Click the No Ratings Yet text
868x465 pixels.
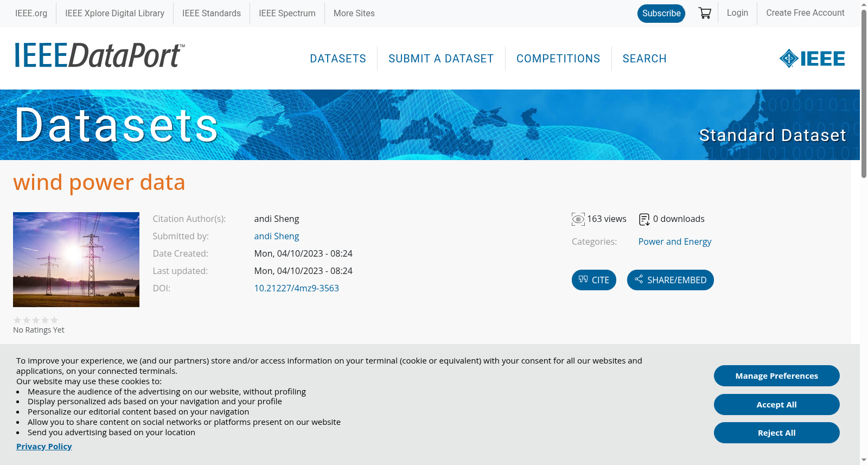click(39, 330)
